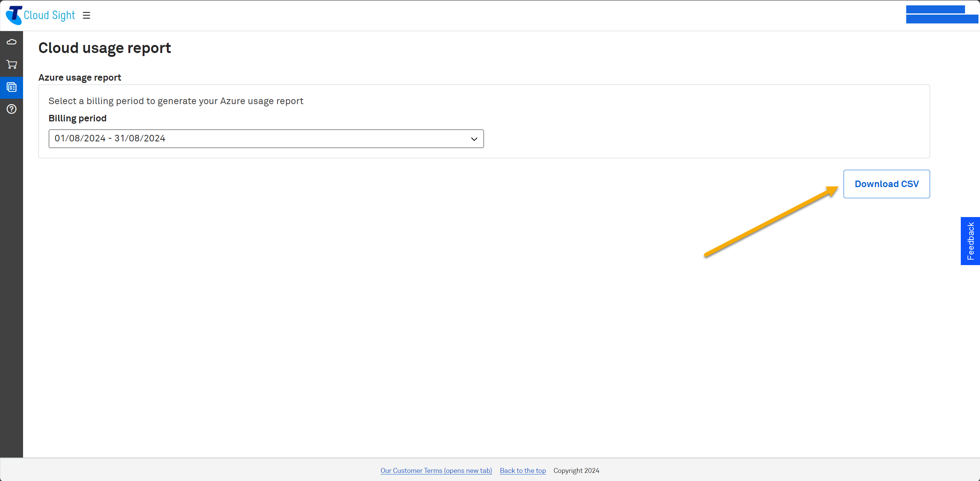Click the 'Select a billing period' instruction text
The image size is (980, 481).
[176, 101]
